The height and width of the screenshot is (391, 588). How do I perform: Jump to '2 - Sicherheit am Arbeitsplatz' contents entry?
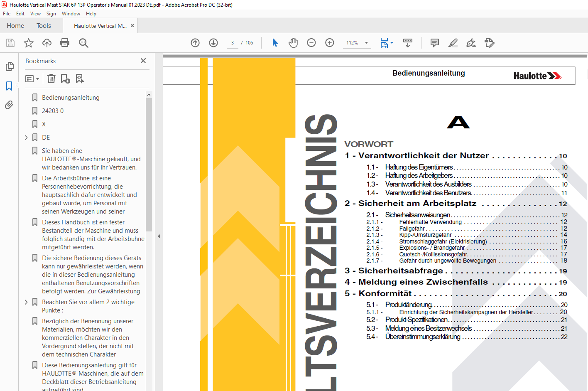click(x=456, y=204)
